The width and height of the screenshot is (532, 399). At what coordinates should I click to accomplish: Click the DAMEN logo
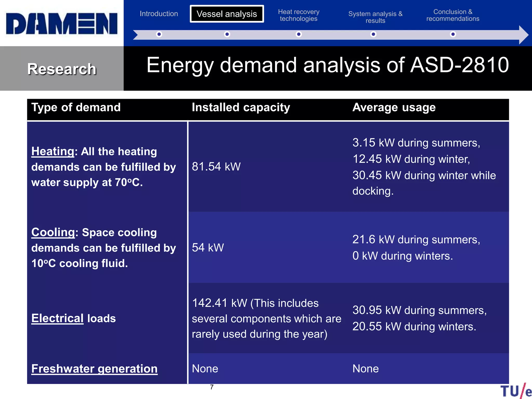[x=62, y=24]
